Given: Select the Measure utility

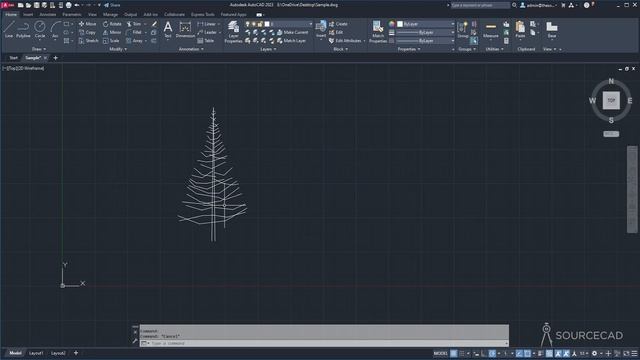Looking at the screenshot, I should (x=491, y=30).
